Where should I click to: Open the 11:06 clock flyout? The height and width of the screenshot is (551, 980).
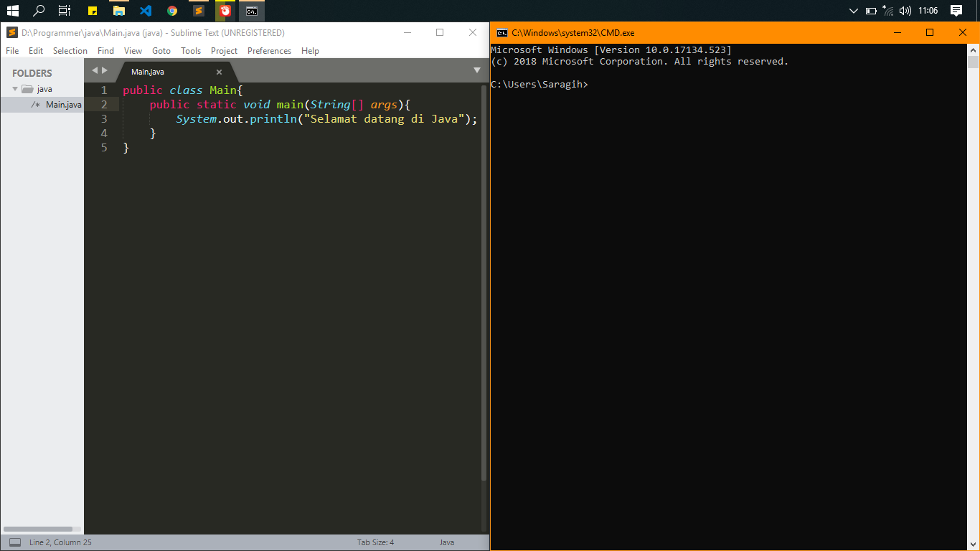[x=928, y=11]
